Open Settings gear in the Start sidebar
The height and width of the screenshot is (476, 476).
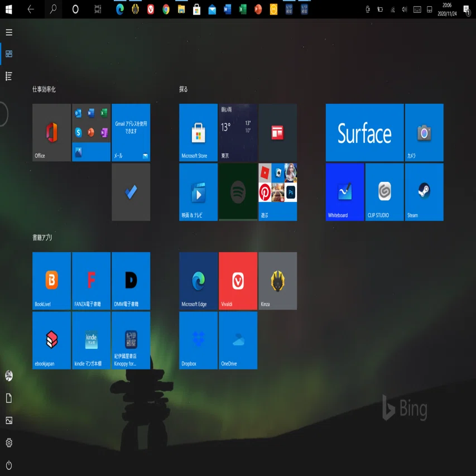9,443
